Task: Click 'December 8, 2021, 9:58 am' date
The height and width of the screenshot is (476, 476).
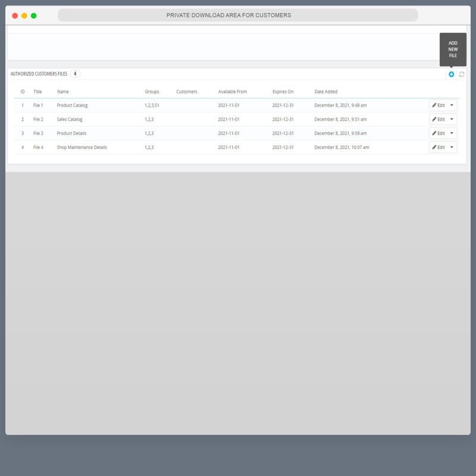Action: [340, 133]
